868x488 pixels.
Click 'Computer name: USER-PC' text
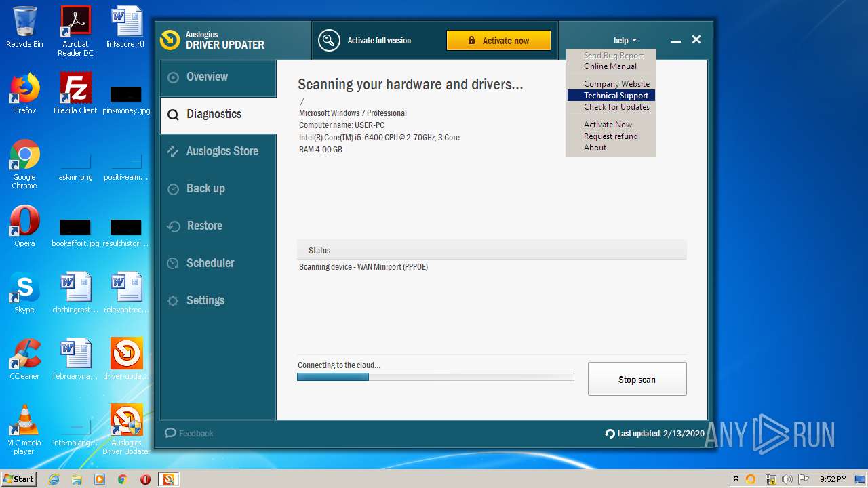pyautogui.click(x=342, y=125)
